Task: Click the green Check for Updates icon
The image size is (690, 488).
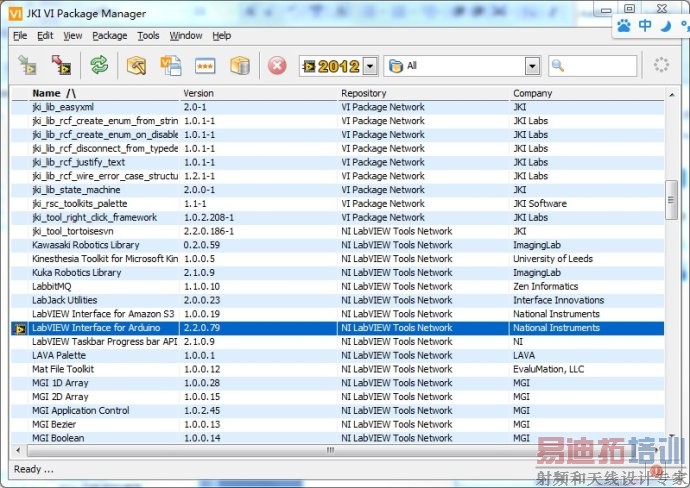Action: click(99, 66)
